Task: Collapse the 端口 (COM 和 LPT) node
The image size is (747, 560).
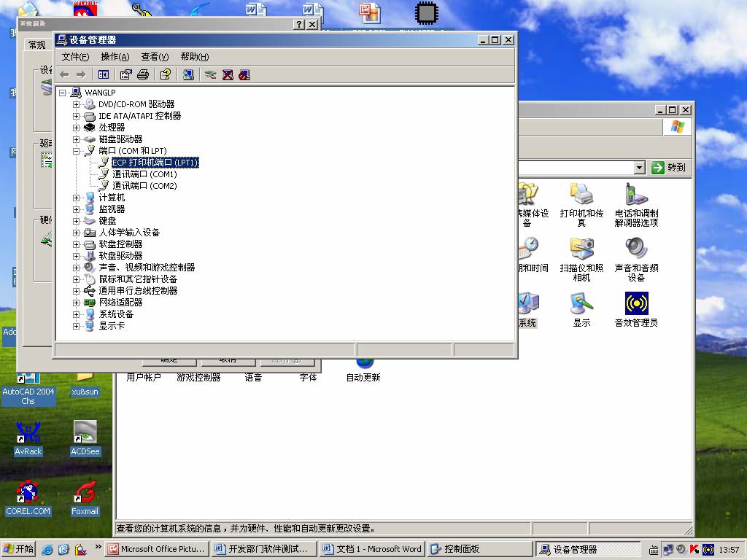Action: (76, 151)
